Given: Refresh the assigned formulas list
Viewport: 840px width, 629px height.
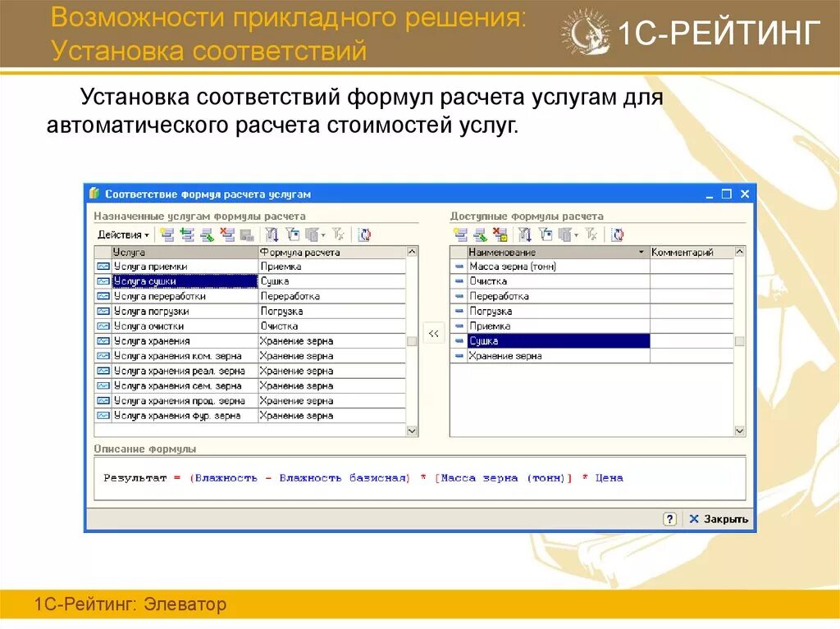Looking at the screenshot, I should [365, 235].
